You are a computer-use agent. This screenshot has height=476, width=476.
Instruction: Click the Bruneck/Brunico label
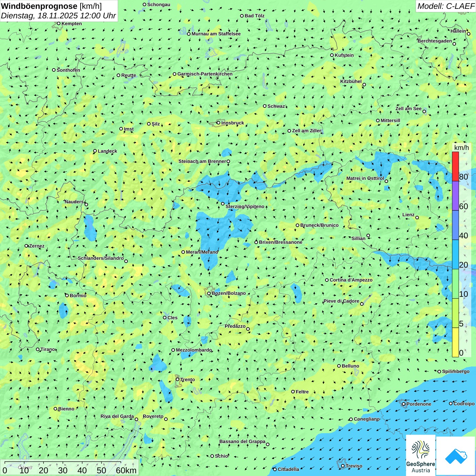pyautogui.click(x=319, y=225)
